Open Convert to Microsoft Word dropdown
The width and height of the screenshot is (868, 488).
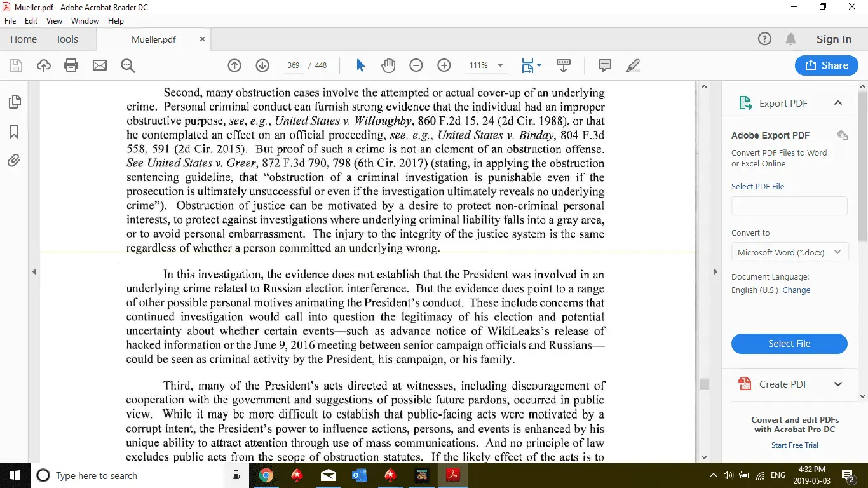(x=789, y=252)
